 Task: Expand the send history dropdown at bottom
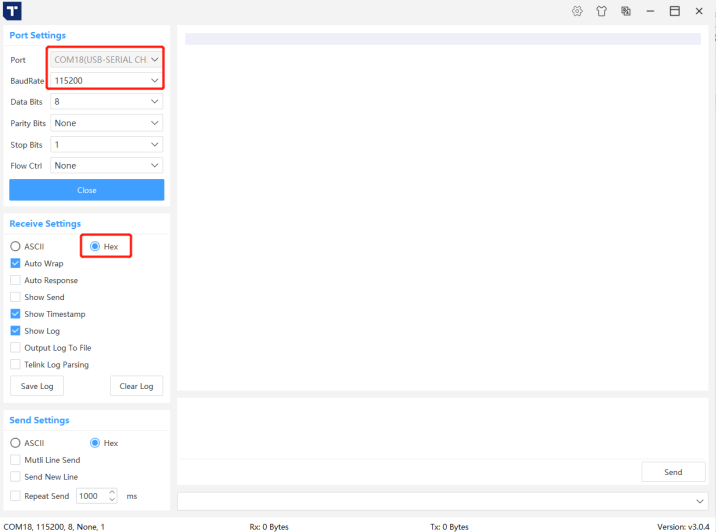click(x=700, y=501)
